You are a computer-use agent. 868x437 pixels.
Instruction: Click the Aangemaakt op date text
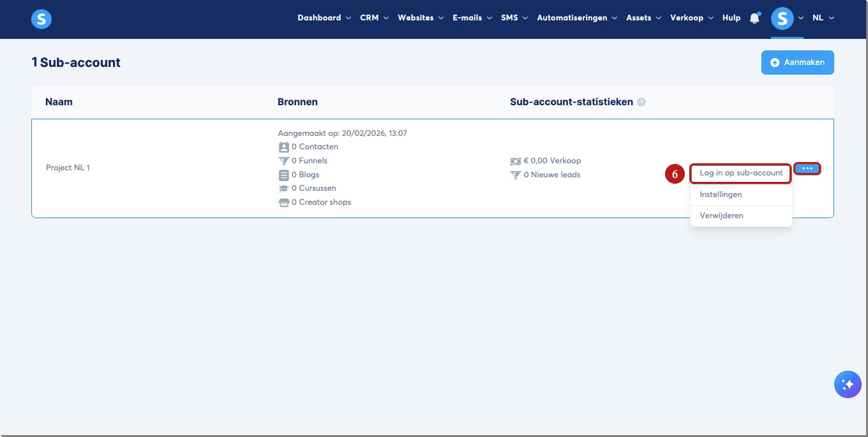[342, 133]
